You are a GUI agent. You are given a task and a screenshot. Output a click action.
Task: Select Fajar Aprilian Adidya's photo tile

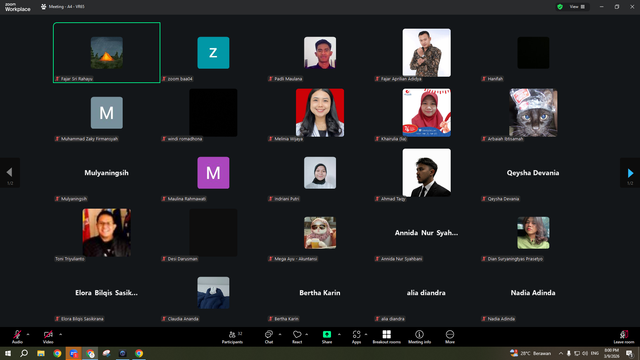coord(427,53)
